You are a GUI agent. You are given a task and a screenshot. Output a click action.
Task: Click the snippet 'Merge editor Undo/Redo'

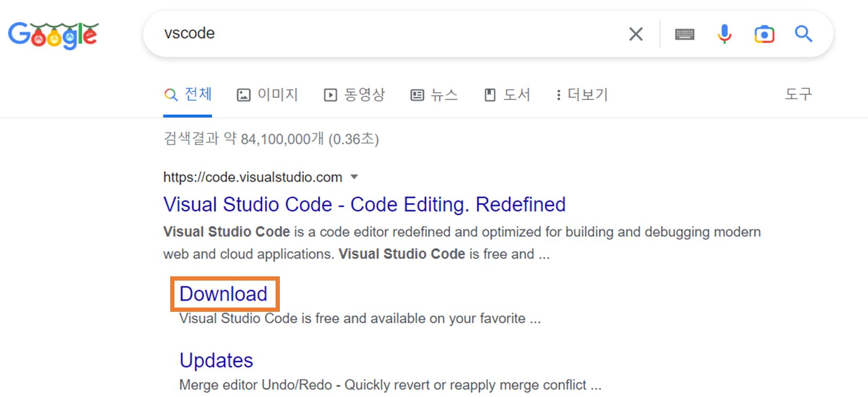pyautogui.click(x=390, y=385)
